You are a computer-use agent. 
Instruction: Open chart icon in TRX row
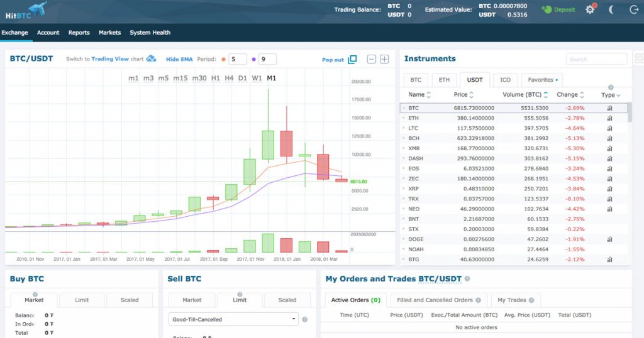(609, 199)
